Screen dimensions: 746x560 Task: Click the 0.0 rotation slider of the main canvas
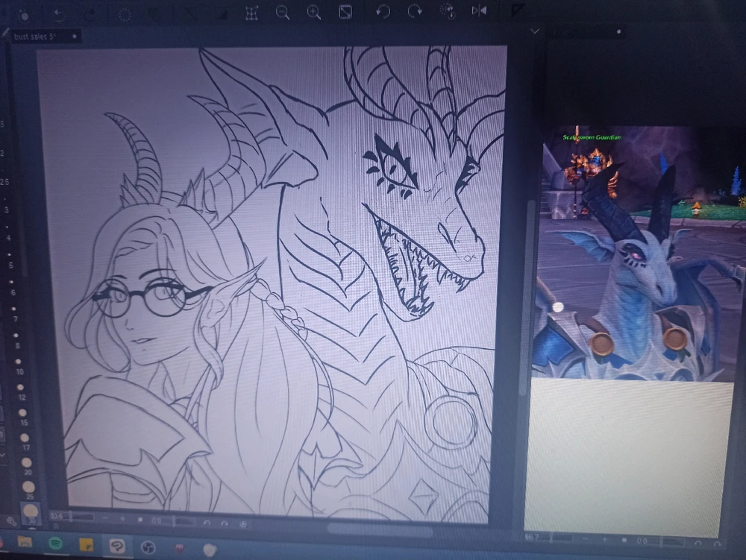tap(173, 521)
